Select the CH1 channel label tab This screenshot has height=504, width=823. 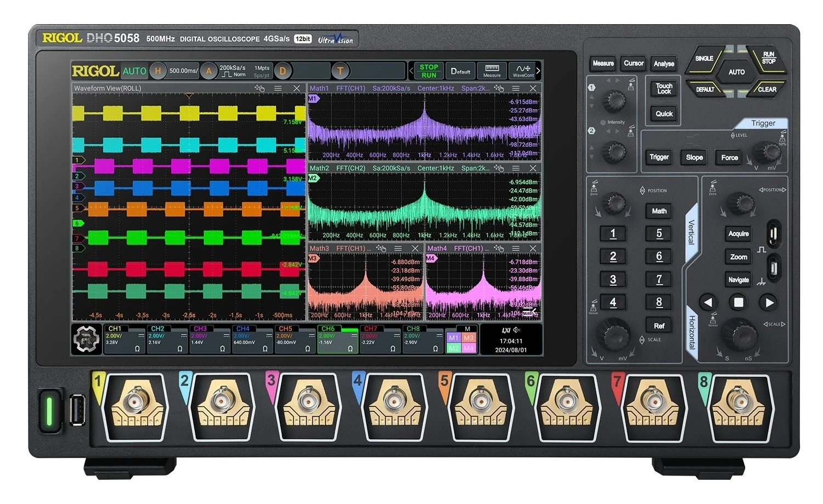pyautogui.click(x=115, y=329)
